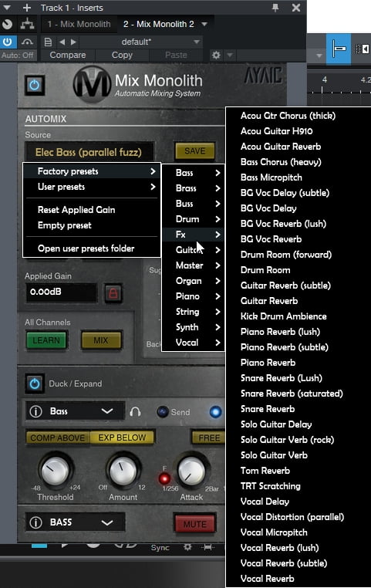371x588 pixels.
Task: Expand the Vocal preset category
Action: click(194, 343)
